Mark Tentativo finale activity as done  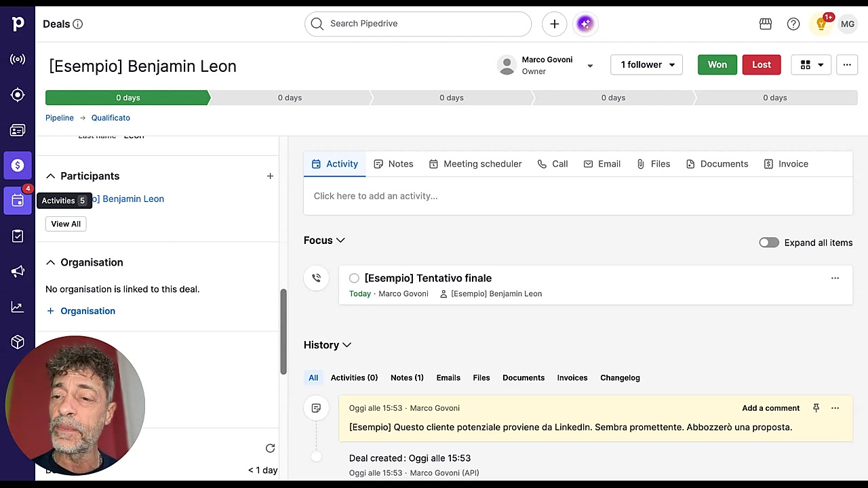tap(354, 278)
